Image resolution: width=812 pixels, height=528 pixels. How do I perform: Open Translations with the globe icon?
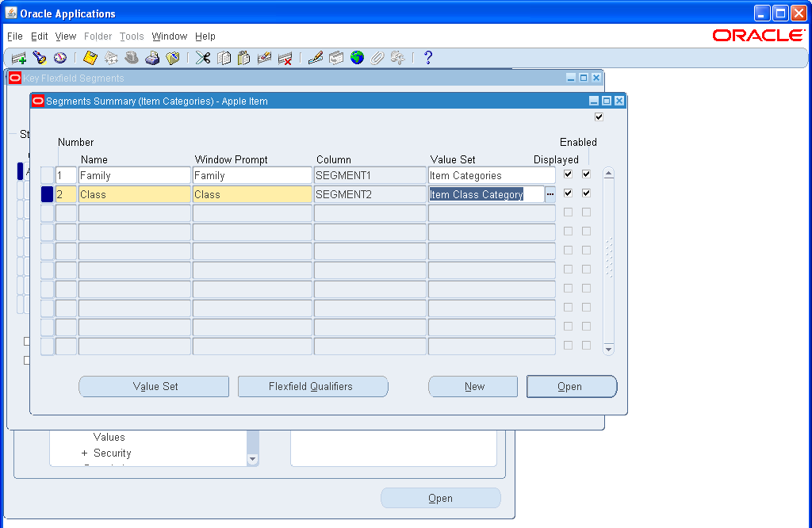pyautogui.click(x=358, y=57)
